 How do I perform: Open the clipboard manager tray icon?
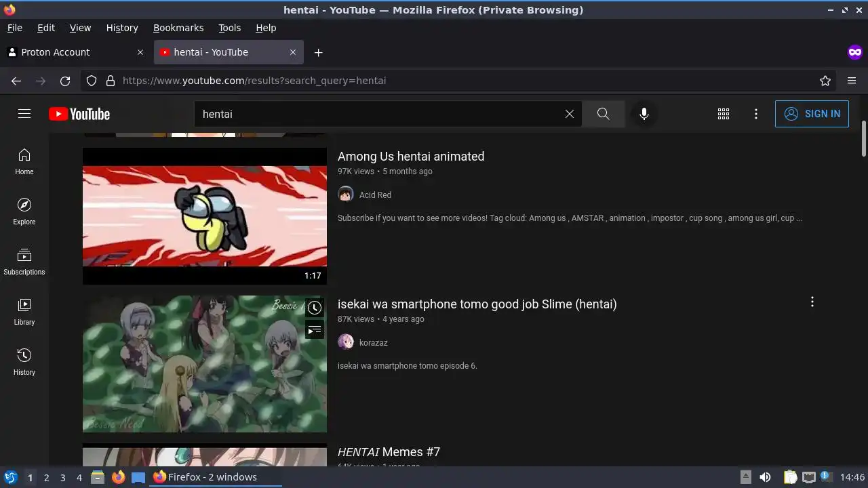(x=790, y=477)
